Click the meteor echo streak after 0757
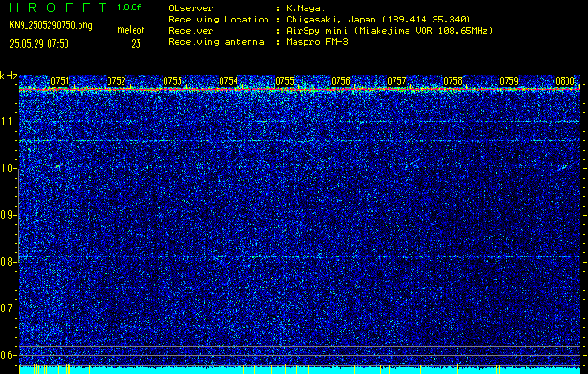This screenshot has height=374, width=588. 414,164
